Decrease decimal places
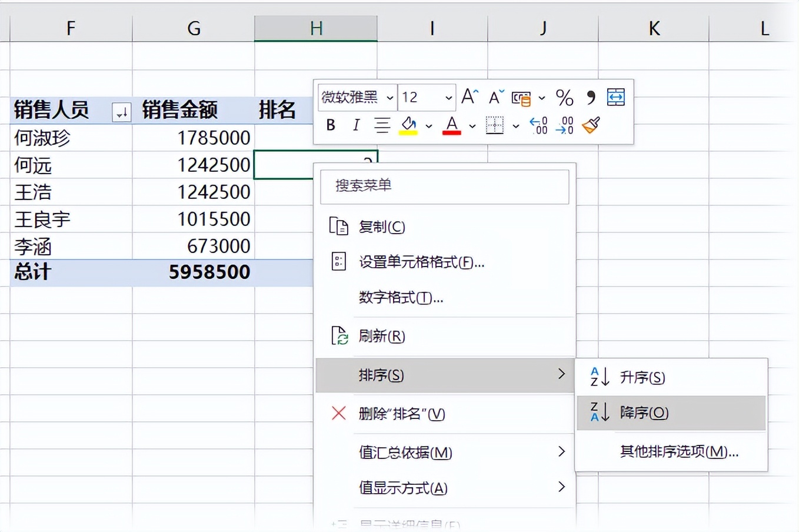The width and height of the screenshot is (799, 532). [x=564, y=125]
